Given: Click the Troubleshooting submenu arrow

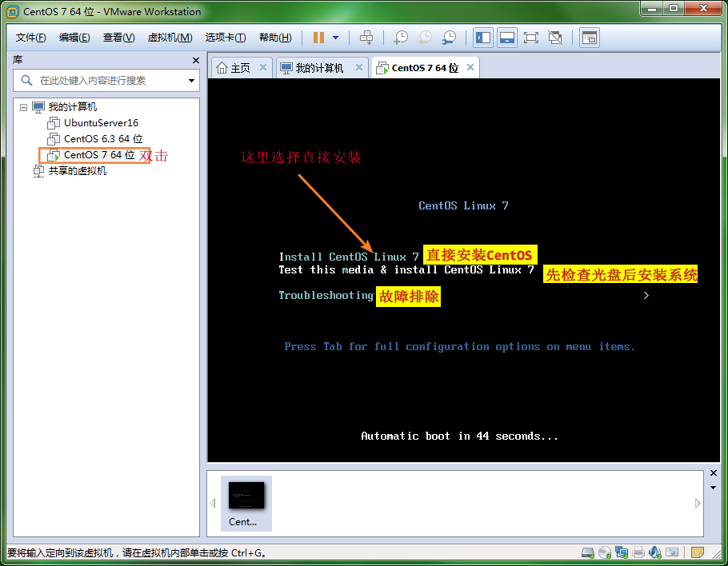Looking at the screenshot, I should tap(646, 296).
